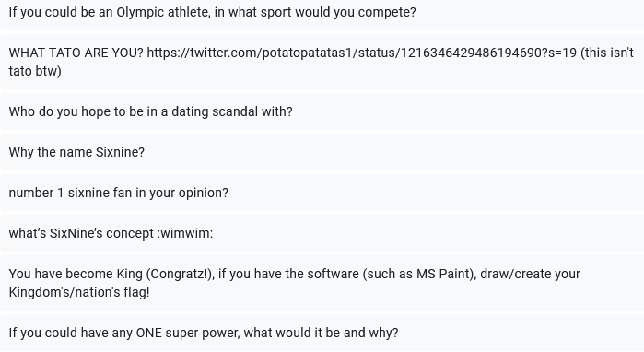Click the ':wimwim:' emoji code text
Screen dimensions: 644x352
click(x=185, y=233)
